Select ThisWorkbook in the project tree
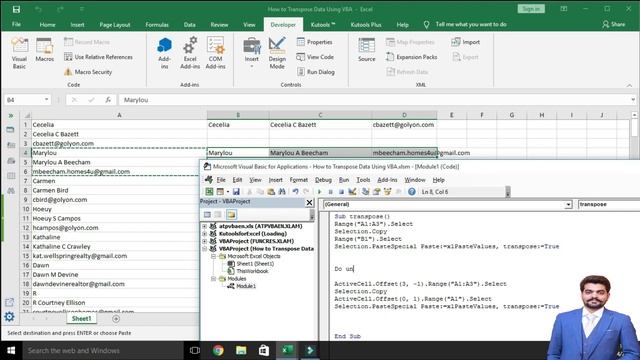The image size is (640, 360). [248, 271]
